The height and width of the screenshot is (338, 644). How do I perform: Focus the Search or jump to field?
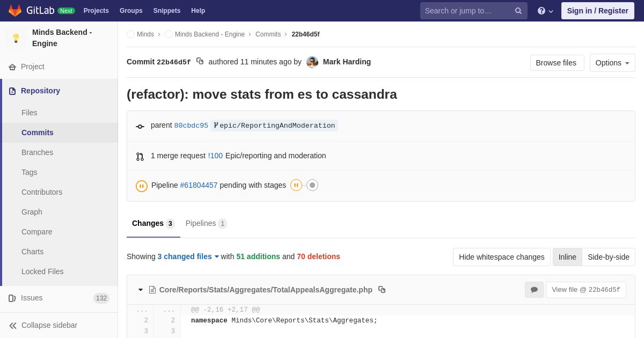[x=466, y=11]
